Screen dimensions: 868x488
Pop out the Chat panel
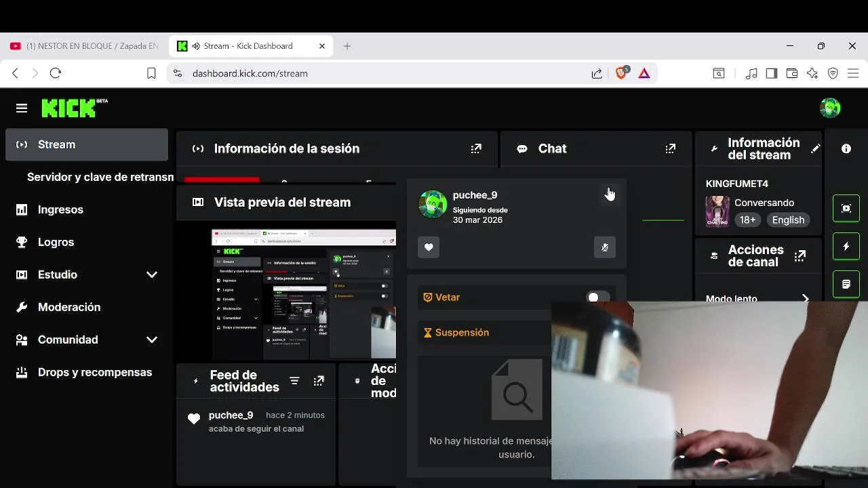point(670,148)
